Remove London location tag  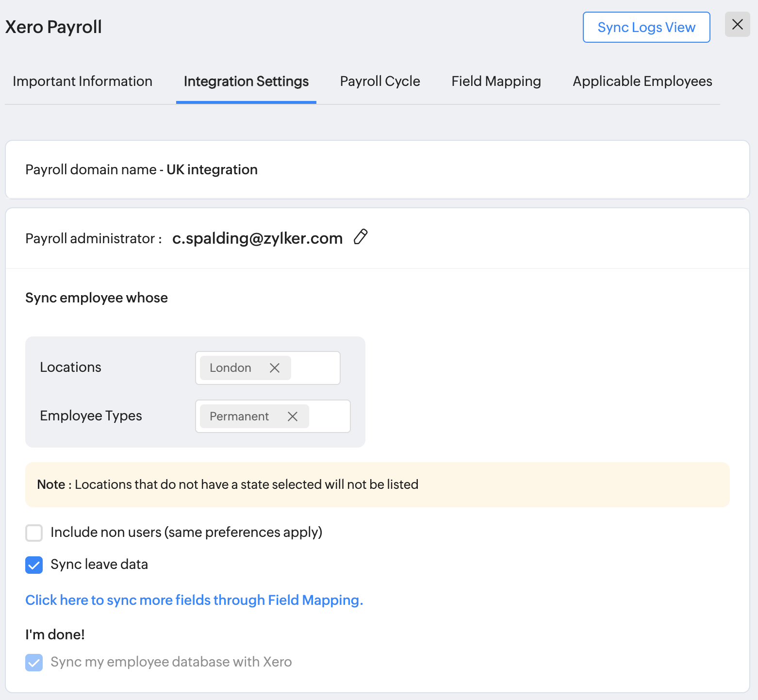275,368
